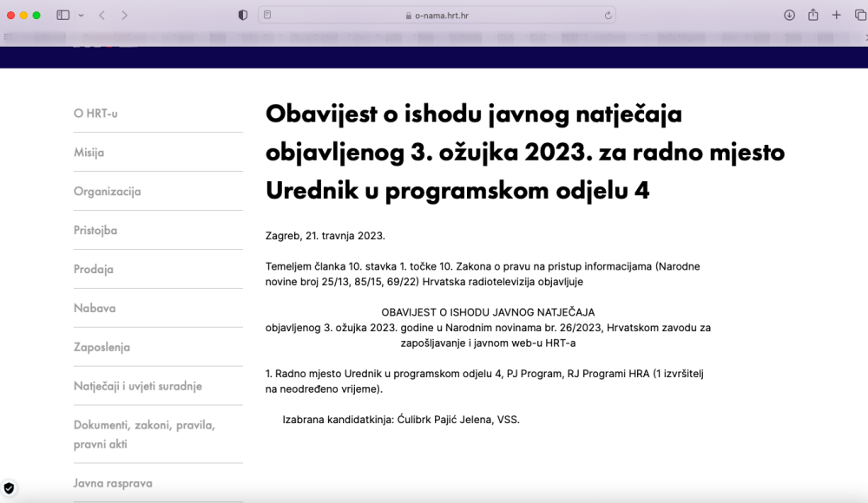The image size is (868, 503).
Task: Go forward to the next page
Action: click(125, 16)
